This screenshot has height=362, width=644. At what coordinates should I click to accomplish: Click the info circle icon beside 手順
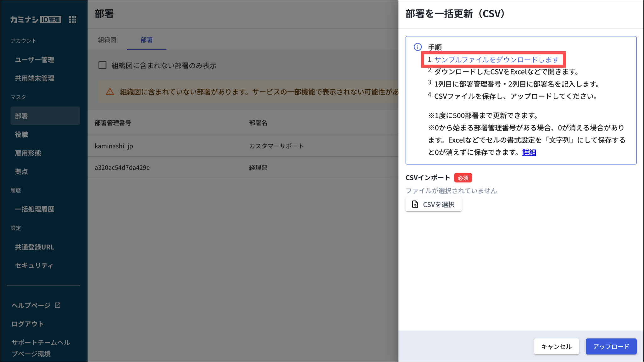[x=418, y=47]
